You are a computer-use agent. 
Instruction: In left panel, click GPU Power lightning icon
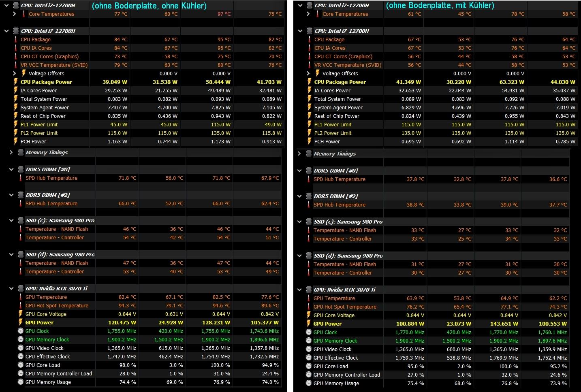pyautogui.click(x=21, y=323)
